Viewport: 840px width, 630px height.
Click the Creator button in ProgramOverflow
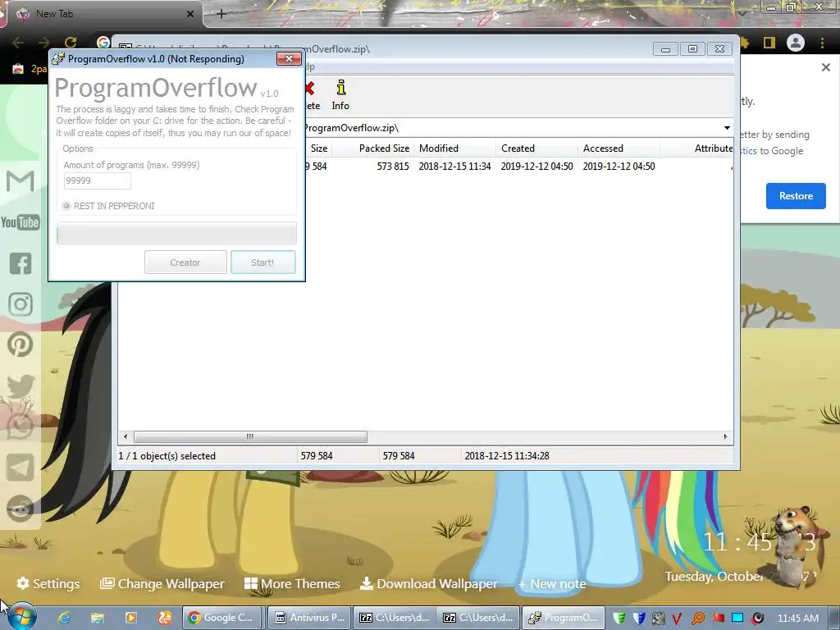(x=185, y=262)
